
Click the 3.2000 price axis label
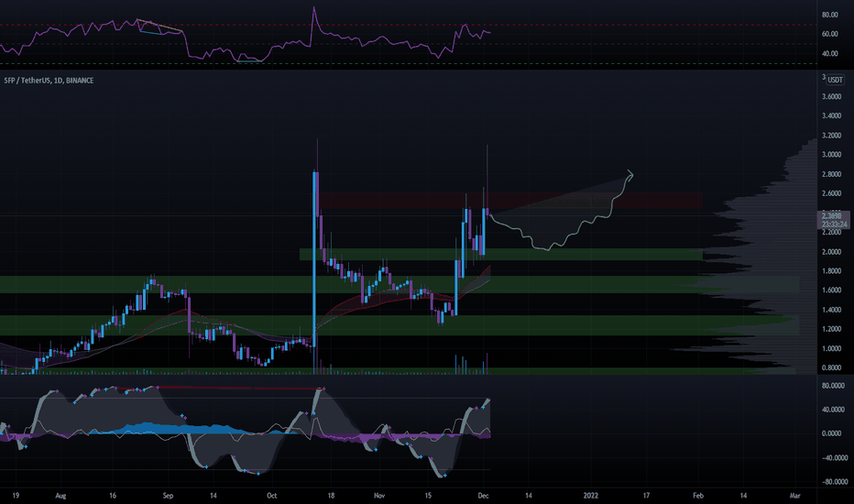coord(831,136)
